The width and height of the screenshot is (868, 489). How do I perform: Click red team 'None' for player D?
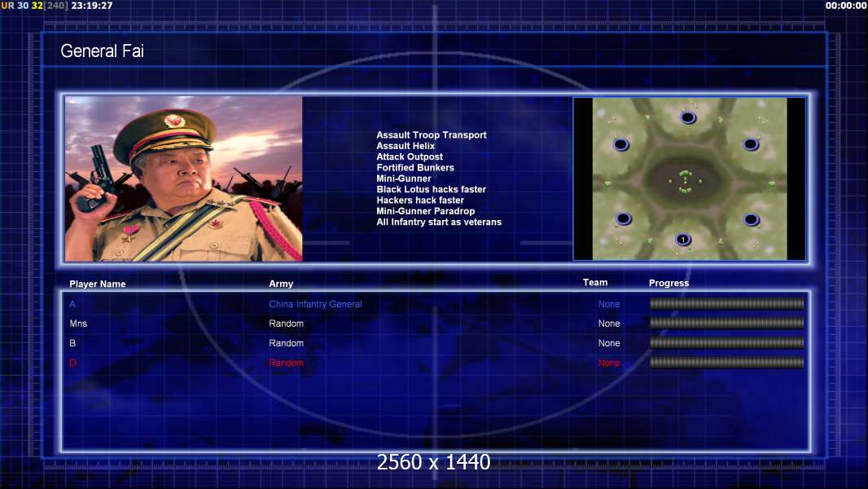pos(609,363)
